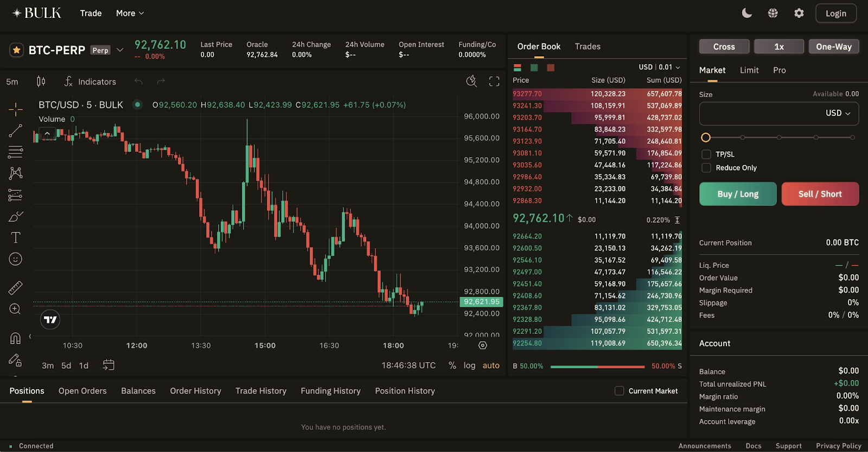Select zoom in tool
This screenshot has width=868, height=452.
pyautogui.click(x=15, y=309)
